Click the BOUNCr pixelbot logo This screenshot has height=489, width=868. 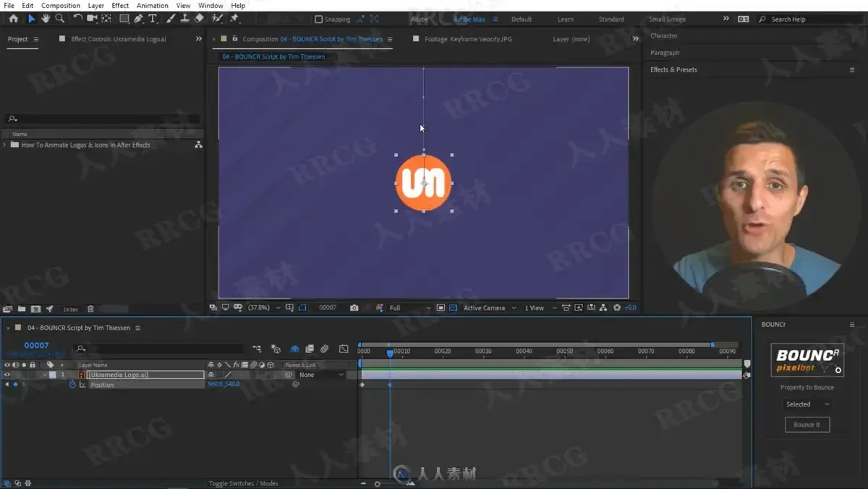pos(807,360)
